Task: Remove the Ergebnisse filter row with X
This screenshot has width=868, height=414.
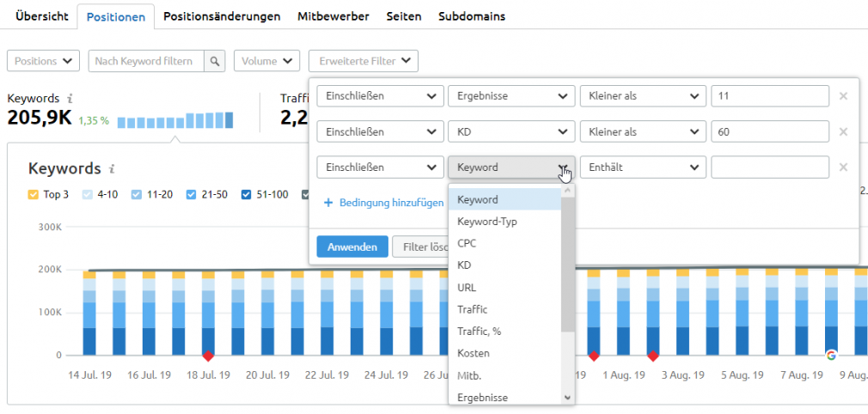Action: (843, 96)
